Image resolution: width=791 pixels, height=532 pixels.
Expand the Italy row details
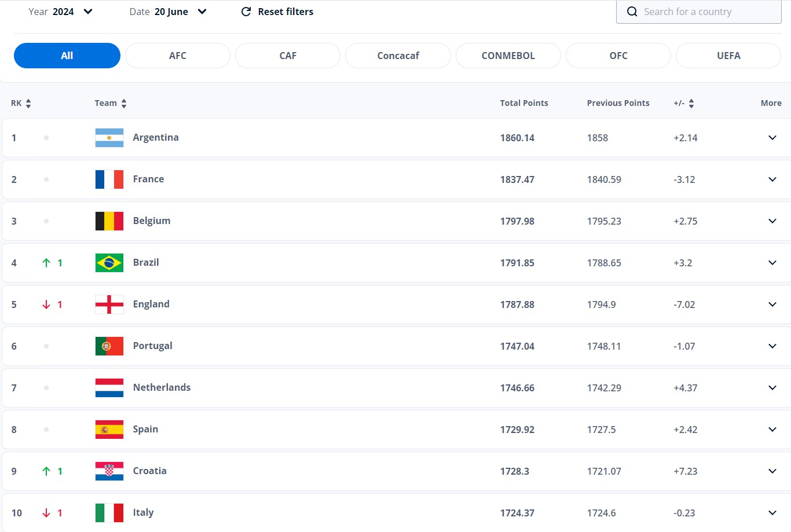(x=772, y=513)
